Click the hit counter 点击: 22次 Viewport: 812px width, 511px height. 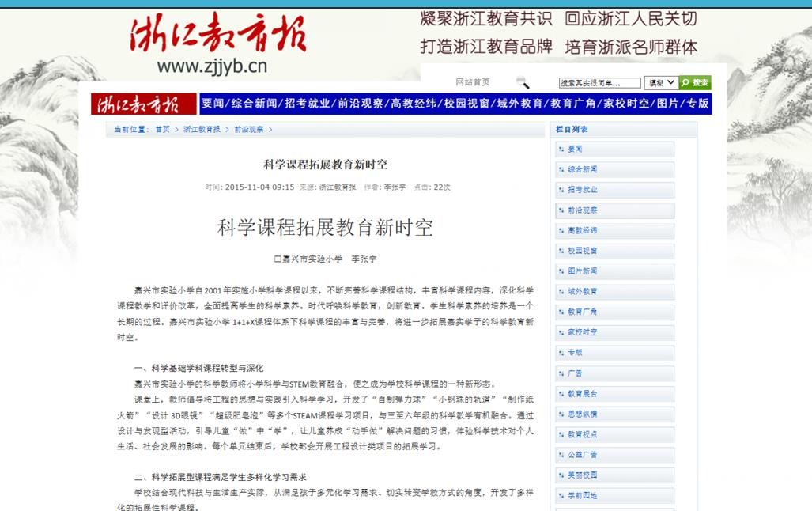[x=432, y=187]
